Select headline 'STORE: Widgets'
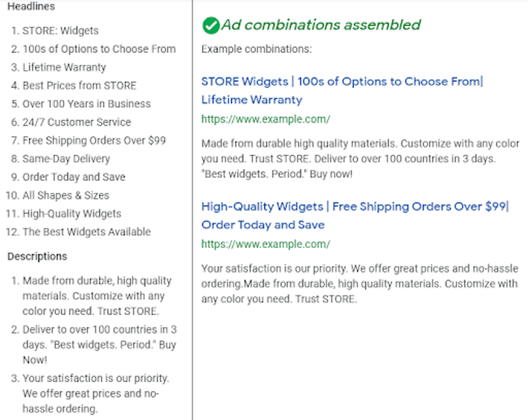This screenshot has height=420, width=528. click(x=60, y=31)
